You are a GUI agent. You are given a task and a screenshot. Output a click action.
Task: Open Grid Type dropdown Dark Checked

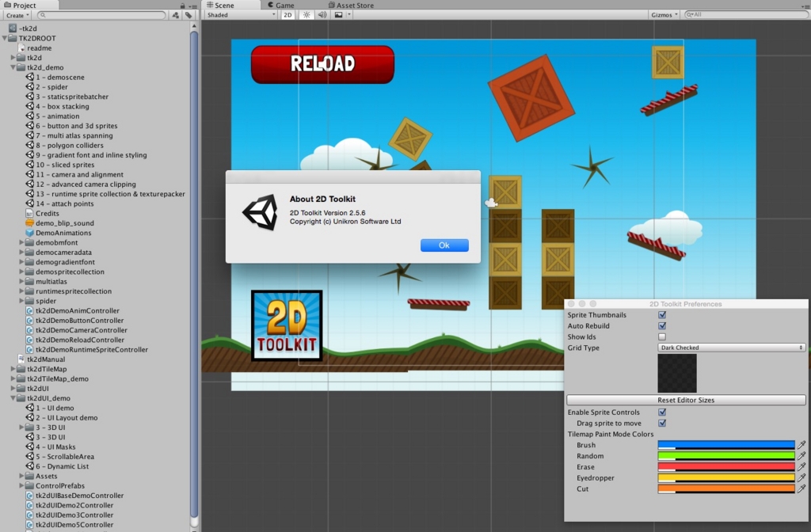click(x=731, y=348)
